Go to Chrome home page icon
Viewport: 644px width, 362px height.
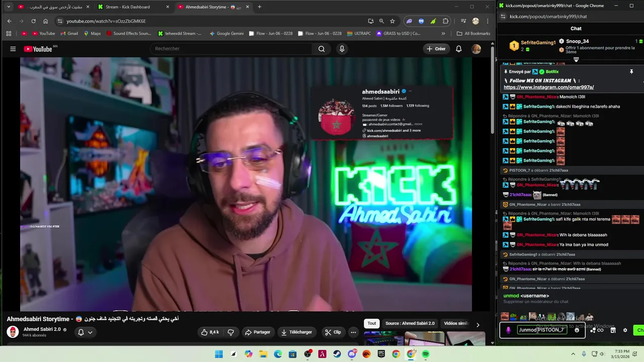pyautogui.click(x=45, y=21)
